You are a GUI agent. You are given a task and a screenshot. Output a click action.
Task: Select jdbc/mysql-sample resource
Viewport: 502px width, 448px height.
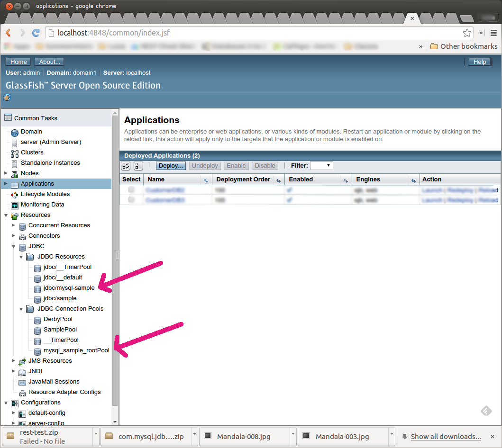pos(69,288)
